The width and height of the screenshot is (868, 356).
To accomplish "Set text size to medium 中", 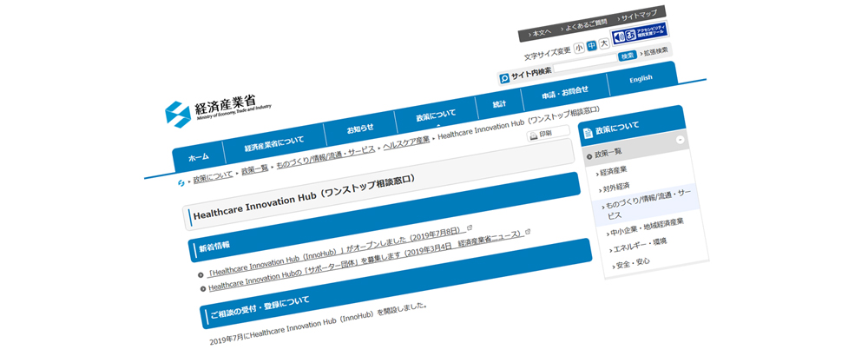I will pyautogui.click(x=591, y=46).
